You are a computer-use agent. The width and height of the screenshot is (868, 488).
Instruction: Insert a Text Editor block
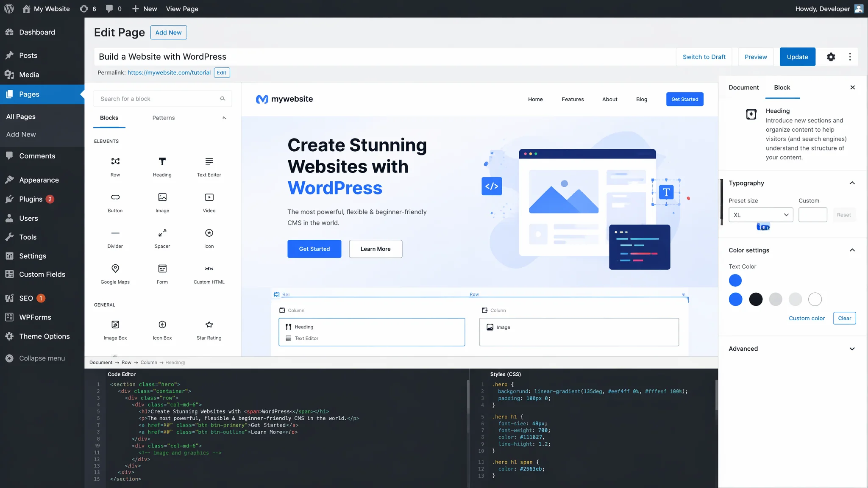tap(209, 166)
